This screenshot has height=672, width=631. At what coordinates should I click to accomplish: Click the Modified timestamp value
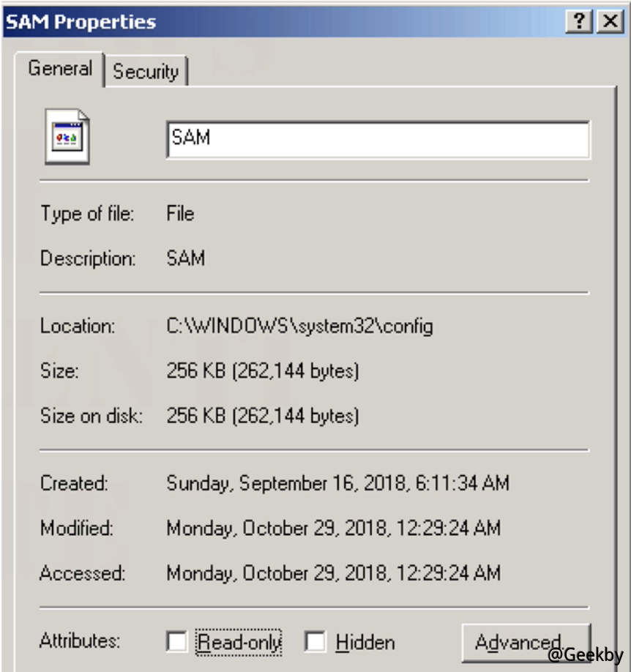click(333, 528)
